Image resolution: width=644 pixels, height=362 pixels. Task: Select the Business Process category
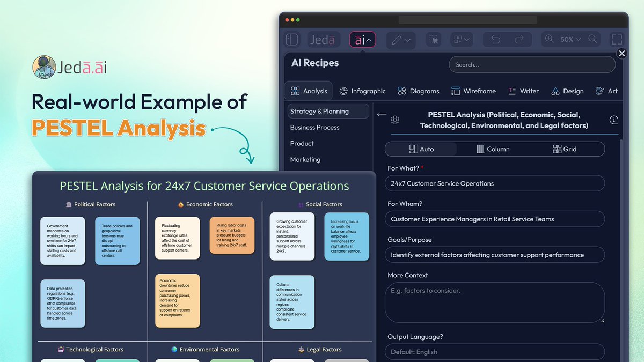click(x=315, y=127)
